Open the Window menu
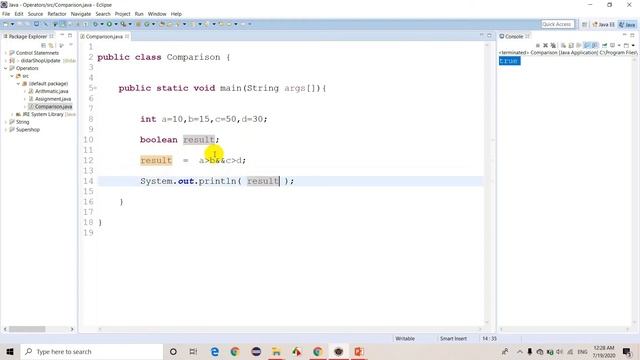 (x=157, y=14)
